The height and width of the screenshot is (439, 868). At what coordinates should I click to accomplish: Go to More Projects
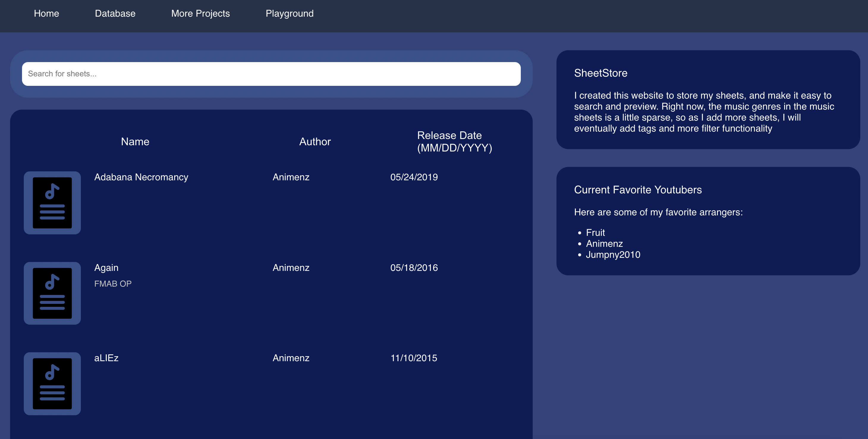(200, 13)
